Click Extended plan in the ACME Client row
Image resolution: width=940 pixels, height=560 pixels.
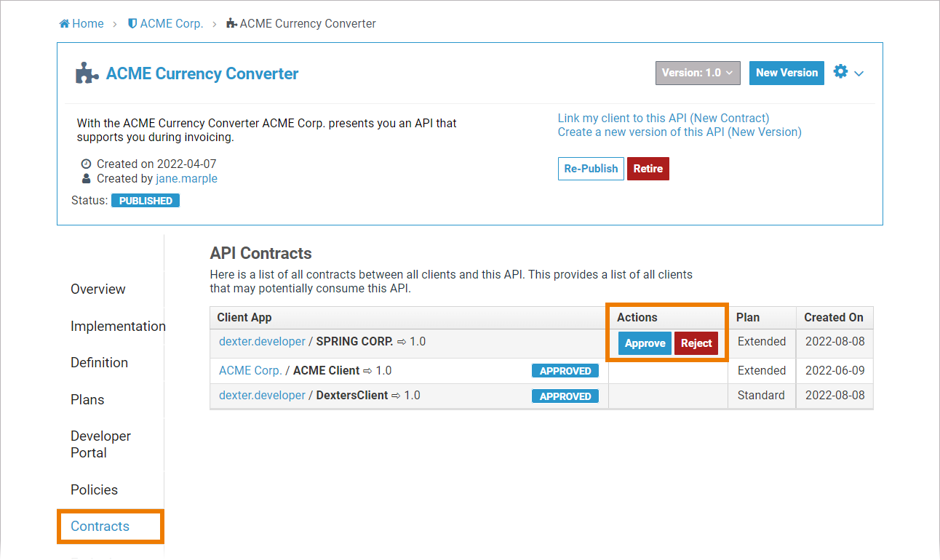tap(762, 370)
